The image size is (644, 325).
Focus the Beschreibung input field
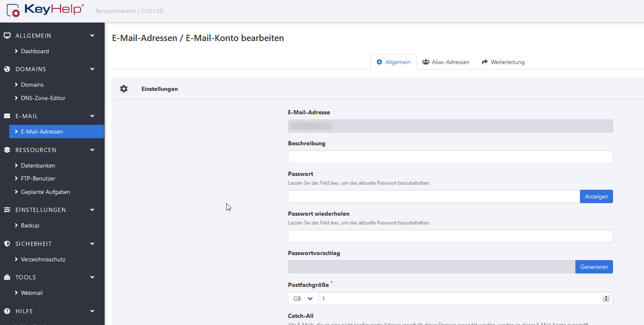pos(450,157)
